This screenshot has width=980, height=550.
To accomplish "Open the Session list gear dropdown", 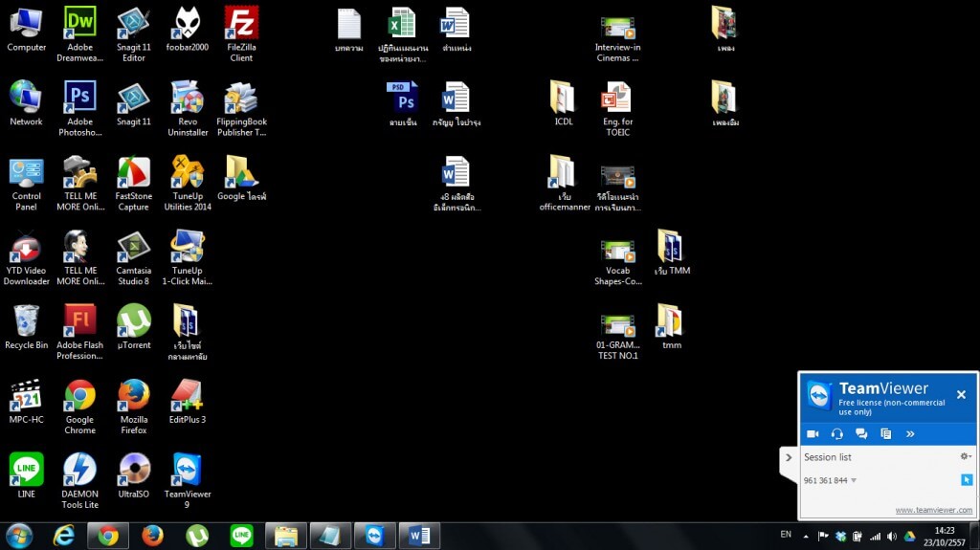I will pos(966,456).
